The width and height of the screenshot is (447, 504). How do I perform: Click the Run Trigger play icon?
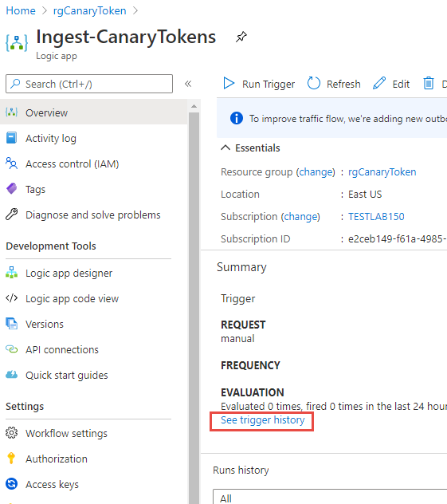(x=229, y=83)
